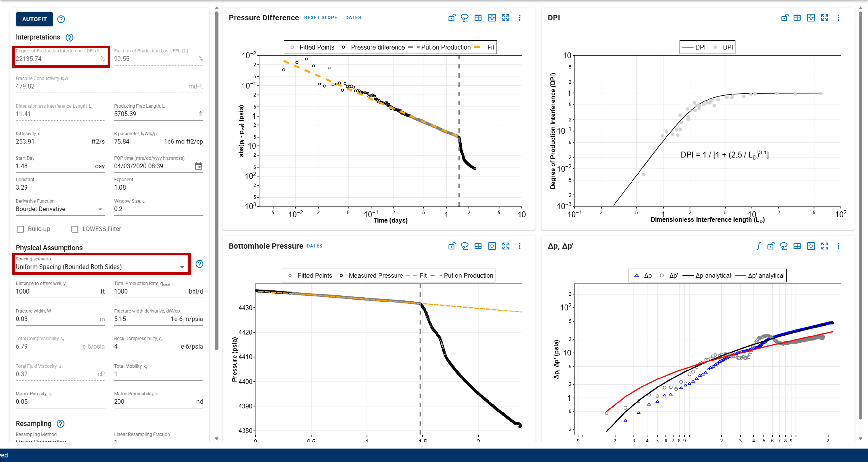The width and height of the screenshot is (868, 462).
Task: Edit the Start Day field
Action: [60, 166]
